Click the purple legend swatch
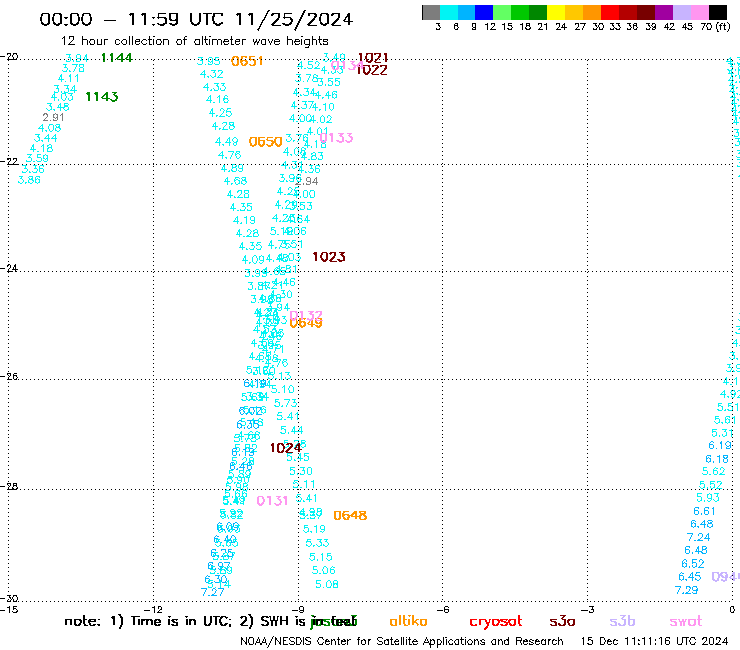This screenshot has width=740, height=650. click(664, 12)
